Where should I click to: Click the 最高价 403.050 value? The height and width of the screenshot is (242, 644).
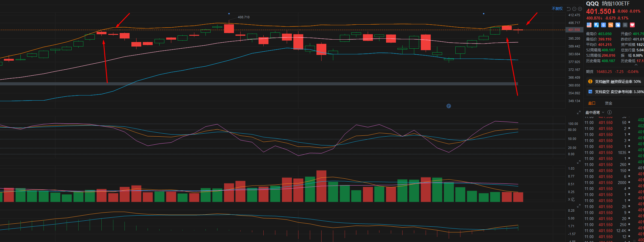(x=605, y=34)
